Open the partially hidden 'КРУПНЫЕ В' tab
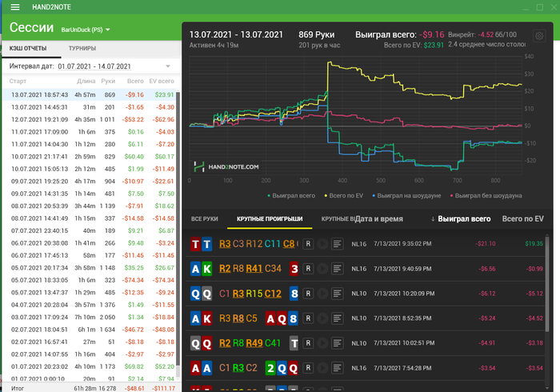 click(x=338, y=219)
